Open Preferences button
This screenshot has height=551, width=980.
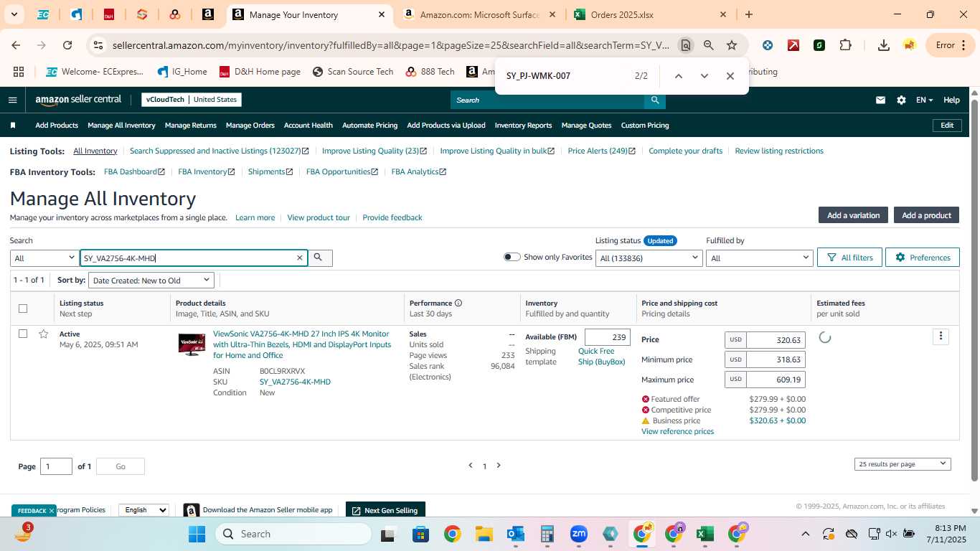coord(923,258)
